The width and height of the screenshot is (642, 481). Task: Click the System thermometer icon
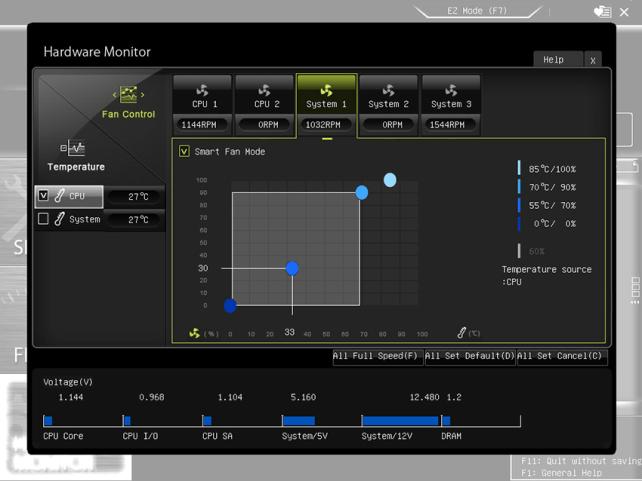coord(59,219)
